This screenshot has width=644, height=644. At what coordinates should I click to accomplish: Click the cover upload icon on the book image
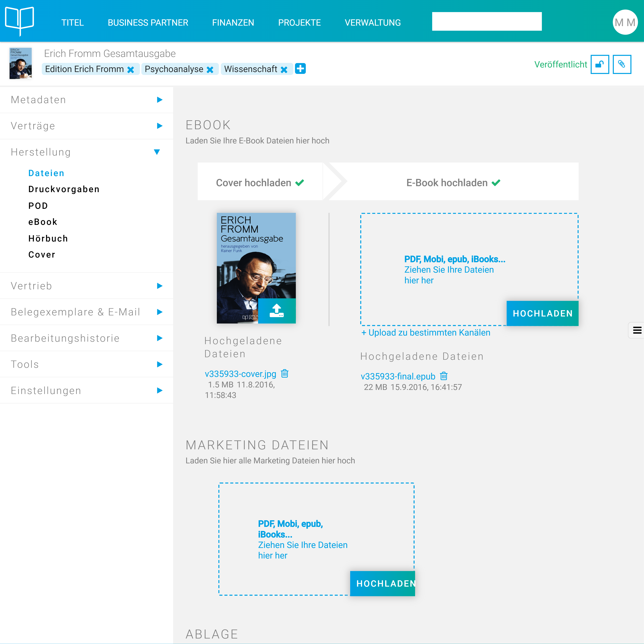[276, 310]
